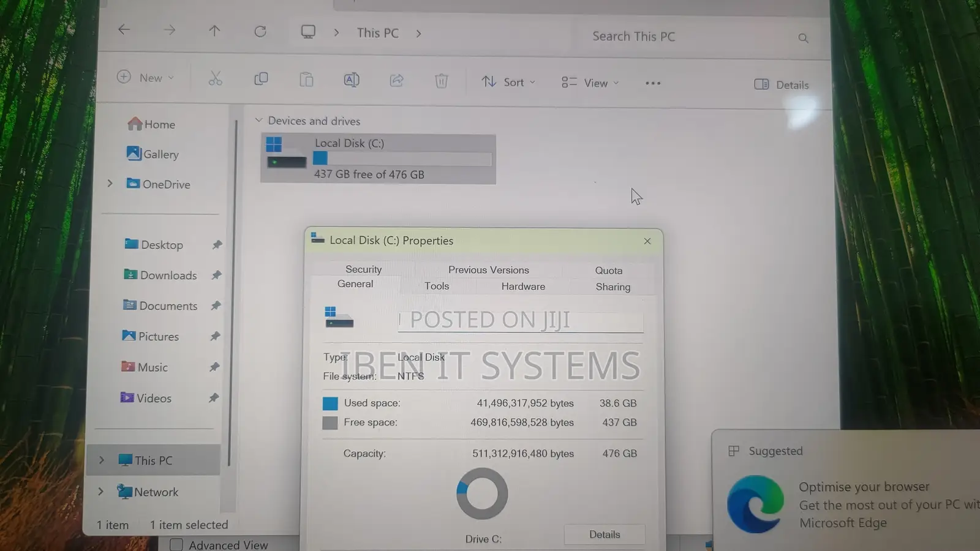
Task: Open the Documents quick access folder
Action: pos(160,305)
